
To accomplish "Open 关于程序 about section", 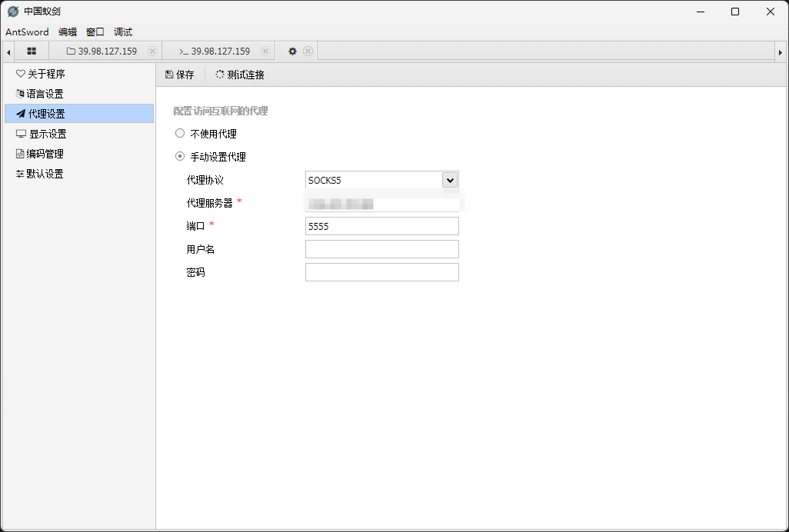I will click(46, 75).
